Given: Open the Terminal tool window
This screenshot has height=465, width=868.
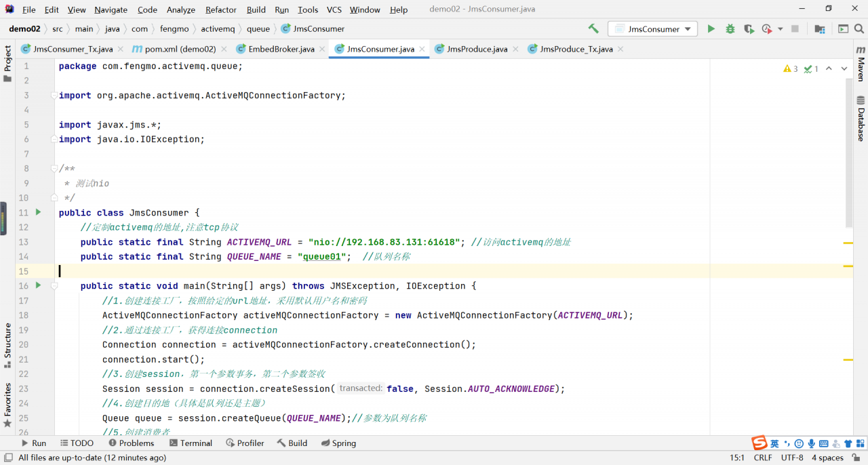Looking at the screenshot, I should click(191, 443).
